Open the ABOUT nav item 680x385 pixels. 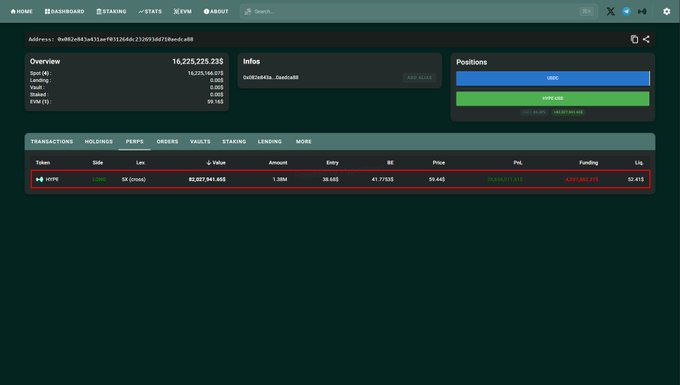click(x=216, y=12)
